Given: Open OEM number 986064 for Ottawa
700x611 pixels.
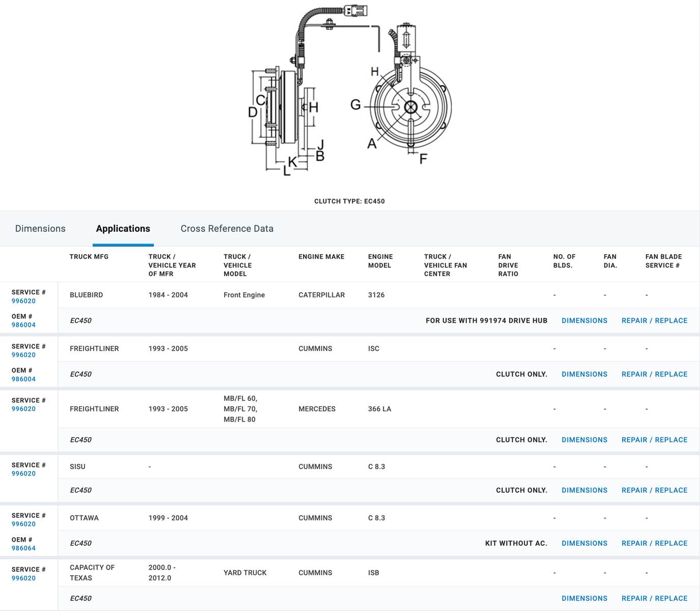Looking at the screenshot, I should click(x=23, y=548).
